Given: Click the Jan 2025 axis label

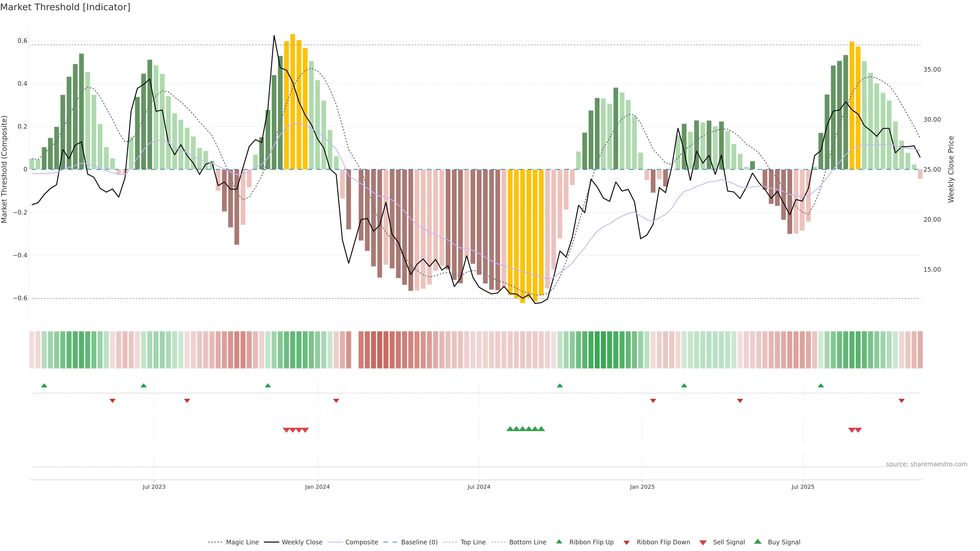Looking at the screenshot, I should (642, 487).
